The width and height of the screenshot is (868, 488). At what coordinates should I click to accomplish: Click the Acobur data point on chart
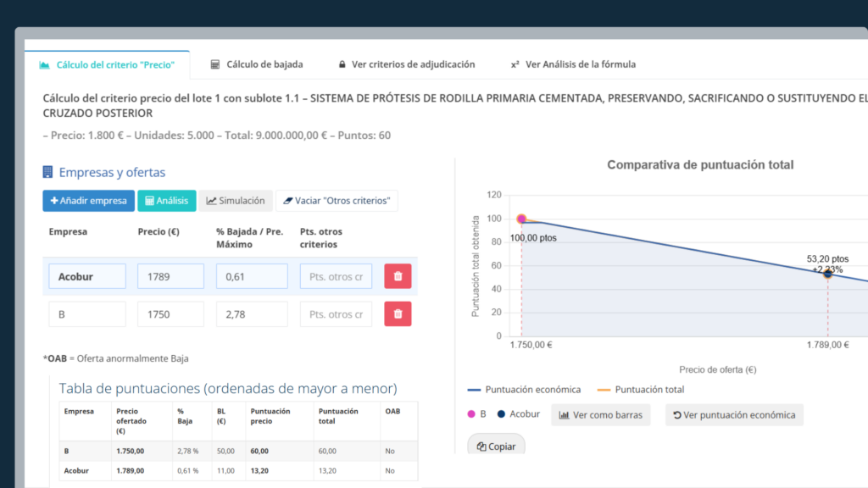pyautogui.click(x=827, y=274)
